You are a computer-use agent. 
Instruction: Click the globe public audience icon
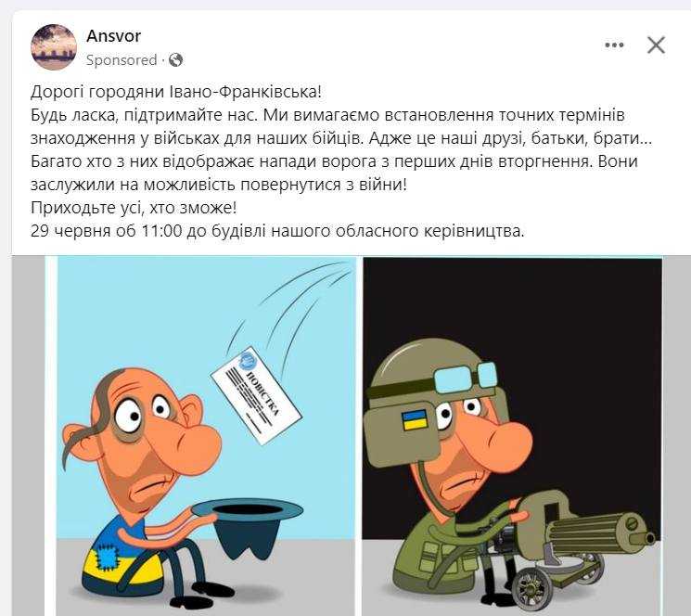click(x=175, y=60)
